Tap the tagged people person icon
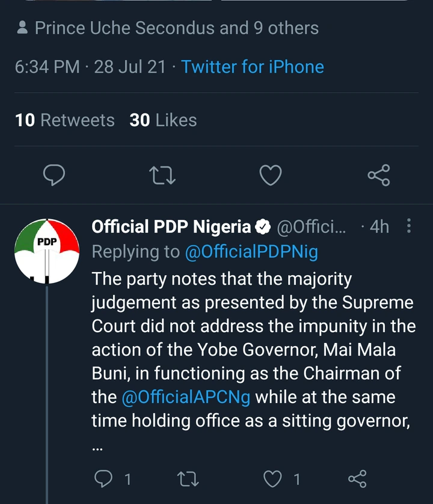The width and height of the screenshot is (433, 504). tap(23, 28)
